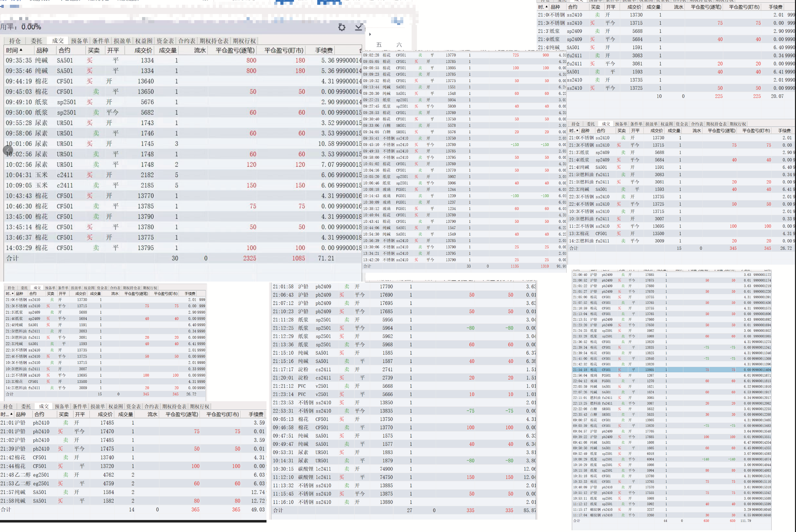Viewport: 796px width, 532px height.
Task: Click 平仓盈亏(盯市) header in large top-left table
Action: 284,51
